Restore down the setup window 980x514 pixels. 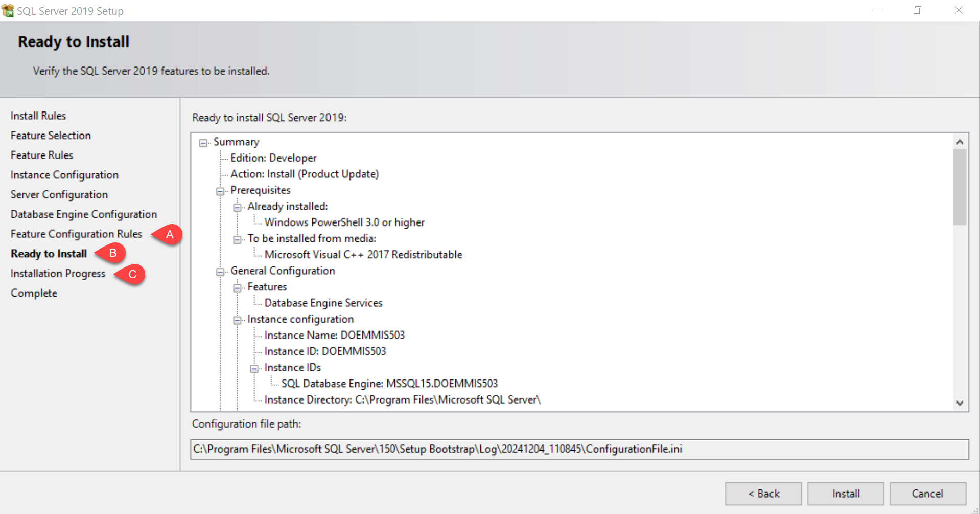[x=917, y=10]
